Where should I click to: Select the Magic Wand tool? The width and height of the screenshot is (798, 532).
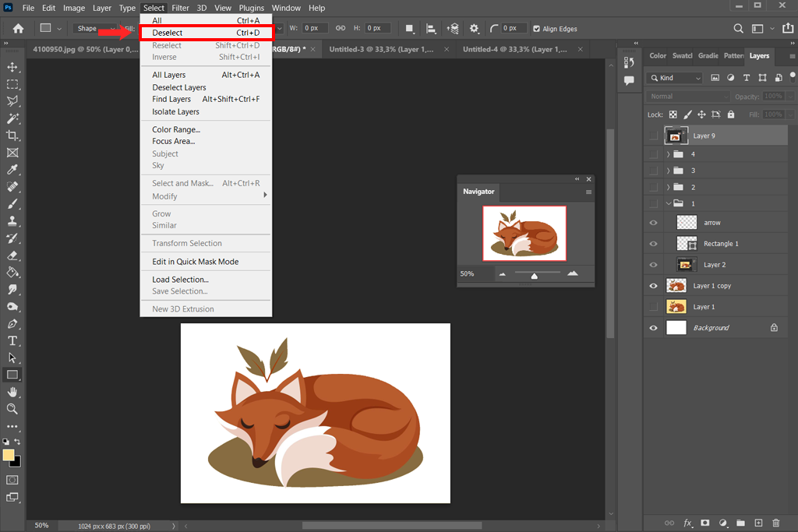[12, 118]
